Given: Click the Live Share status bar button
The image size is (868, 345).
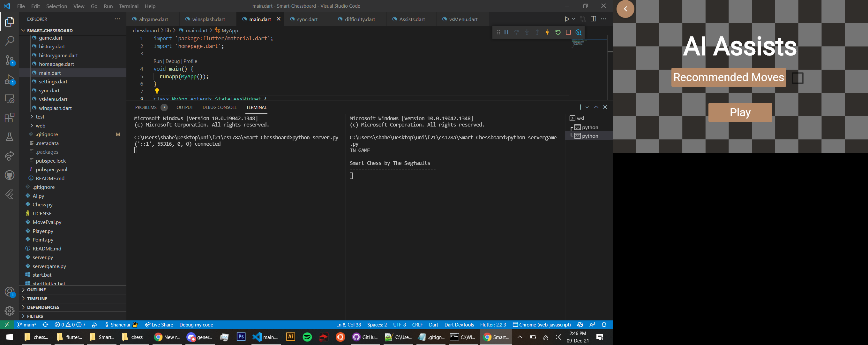Looking at the screenshot, I should click(159, 325).
